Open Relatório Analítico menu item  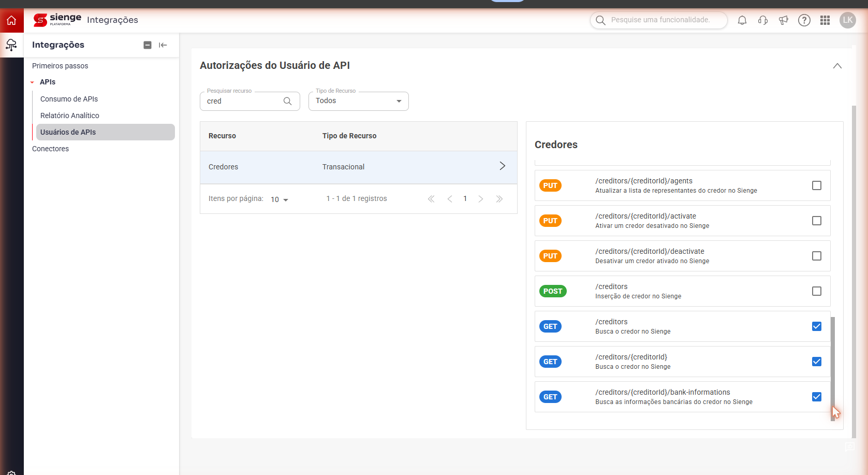pyautogui.click(x=70, y=116)
